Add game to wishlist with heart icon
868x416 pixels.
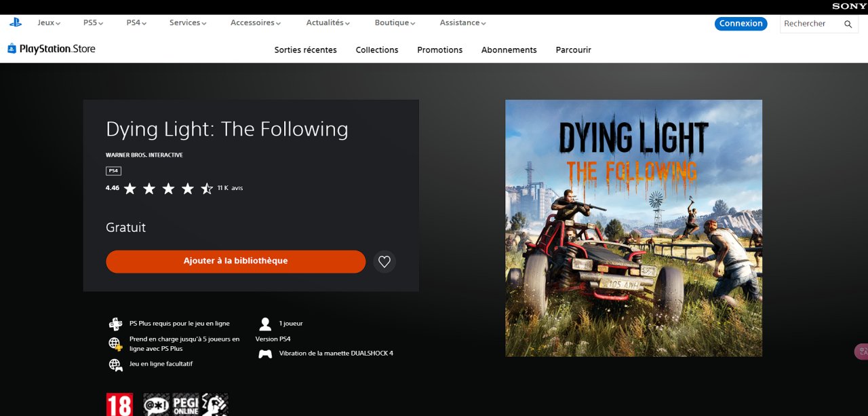[384, 261]
